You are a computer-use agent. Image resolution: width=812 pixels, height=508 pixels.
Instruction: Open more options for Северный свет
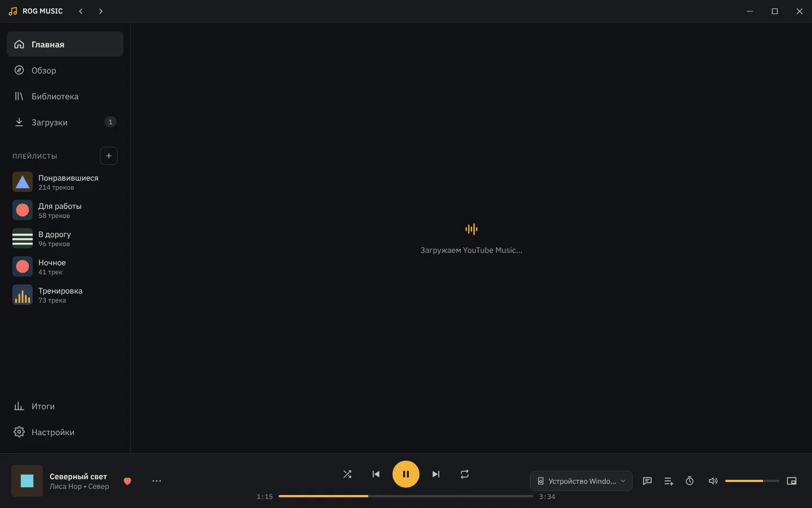click(157, 481)
